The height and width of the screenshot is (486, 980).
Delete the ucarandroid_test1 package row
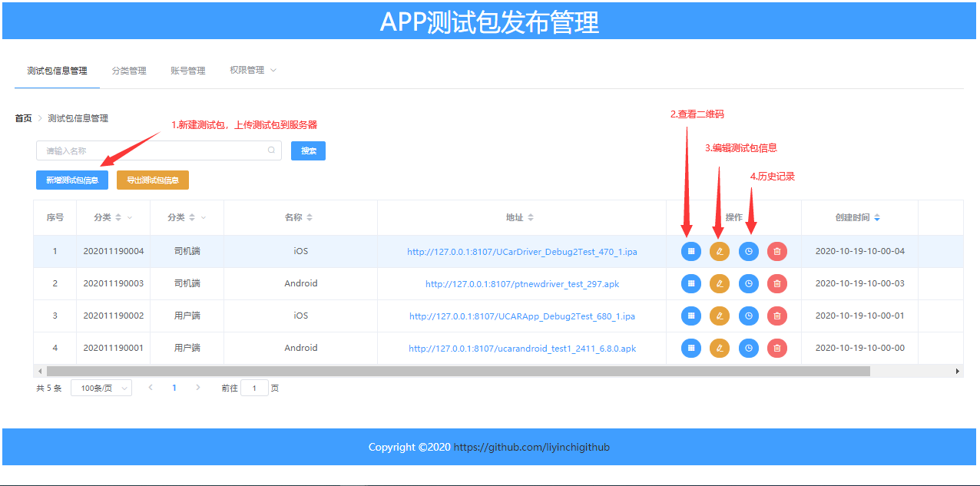(777, 348)
